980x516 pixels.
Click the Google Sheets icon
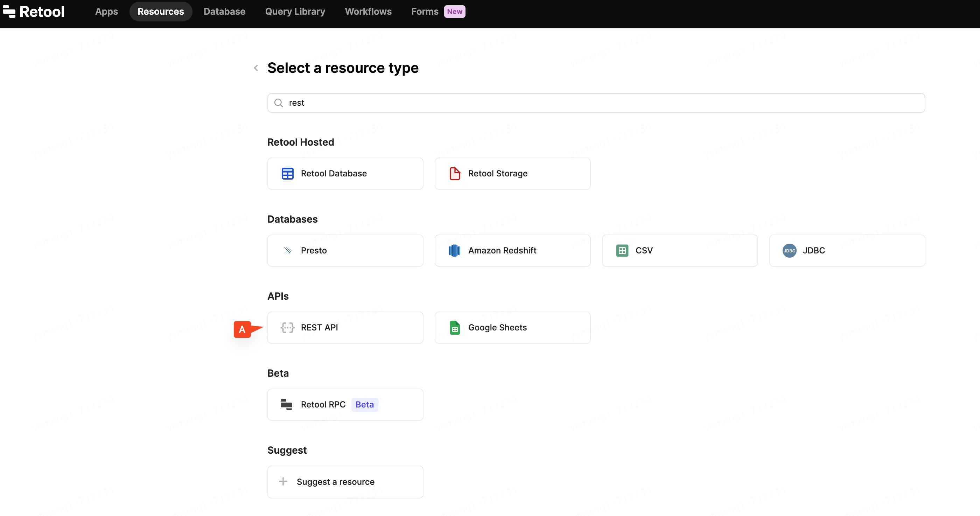tap(455, 328)
